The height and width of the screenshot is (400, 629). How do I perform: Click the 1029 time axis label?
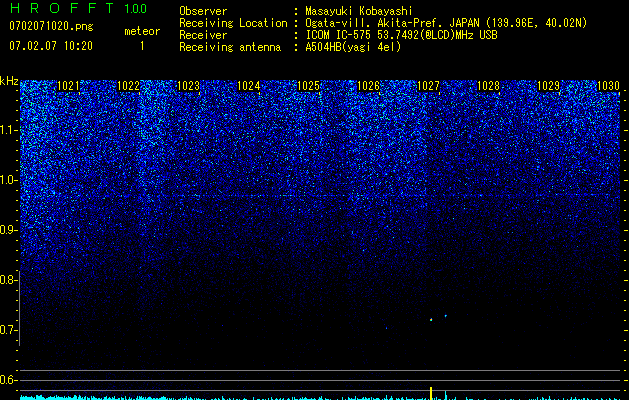pyautogui.click(x=548, y=86)
